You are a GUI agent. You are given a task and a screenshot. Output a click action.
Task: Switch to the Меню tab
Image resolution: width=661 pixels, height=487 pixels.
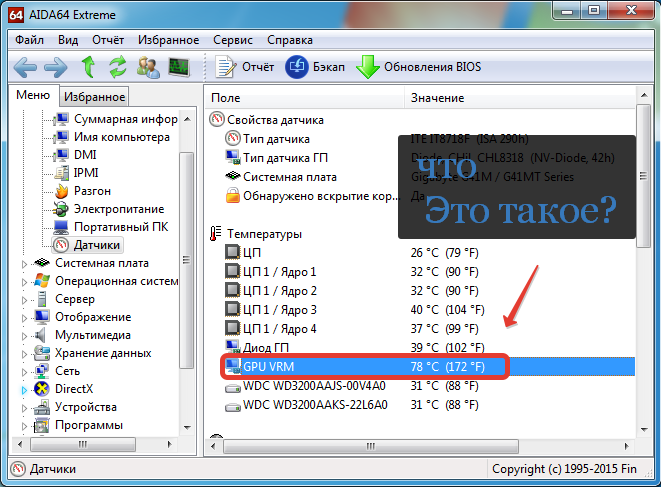(x=33, y=95)
